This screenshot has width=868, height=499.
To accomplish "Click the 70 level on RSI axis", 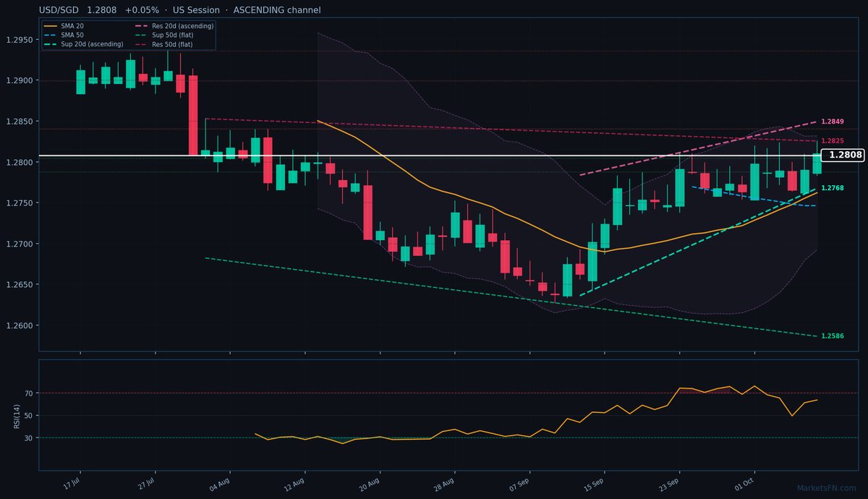I will coord(29,393).
